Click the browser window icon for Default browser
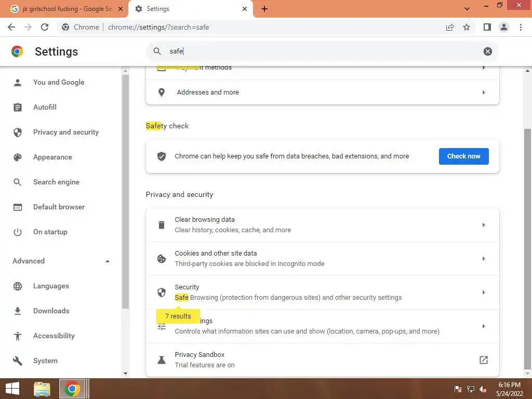 (18, 207)
